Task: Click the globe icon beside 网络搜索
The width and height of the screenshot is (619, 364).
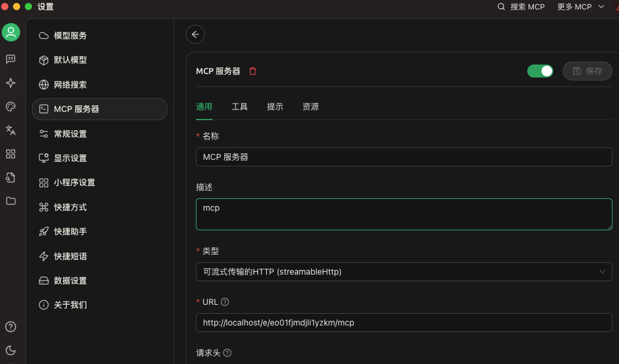Action: pyautogui.click(x=44, y=85)
